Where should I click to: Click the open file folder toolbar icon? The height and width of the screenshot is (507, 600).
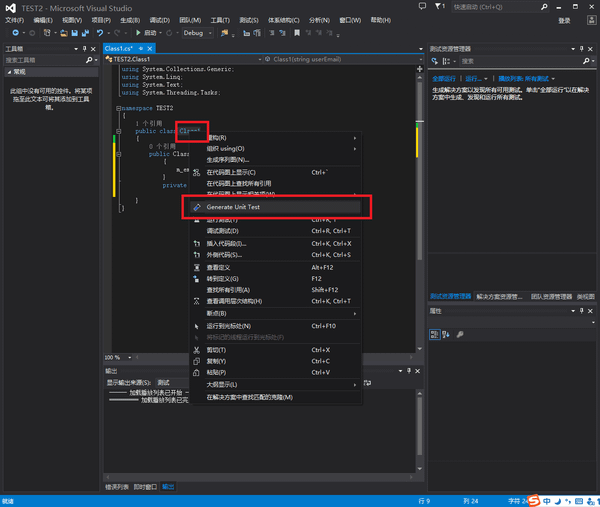point(64,33)
